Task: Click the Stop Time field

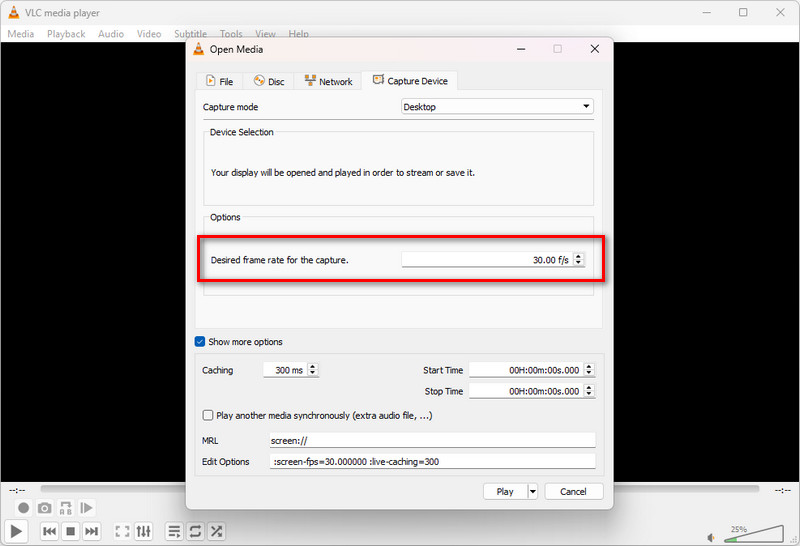Action: tap(526, 391)
